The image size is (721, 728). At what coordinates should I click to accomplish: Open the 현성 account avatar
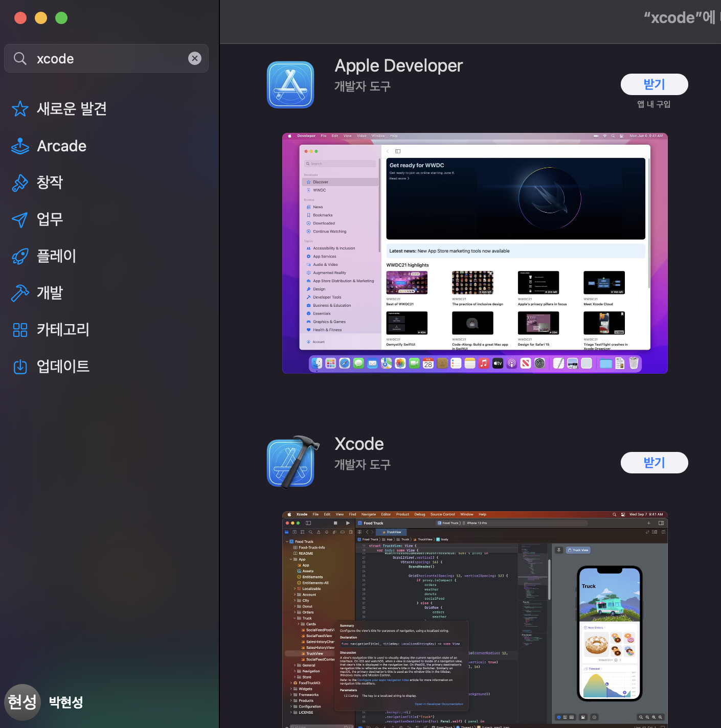22,702
